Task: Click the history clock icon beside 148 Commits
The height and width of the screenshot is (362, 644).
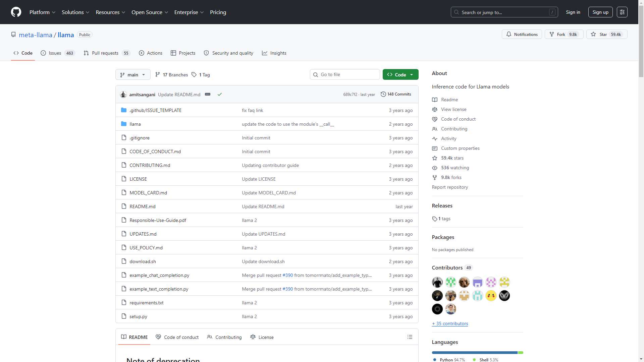Action: click(x=383, y=94)
